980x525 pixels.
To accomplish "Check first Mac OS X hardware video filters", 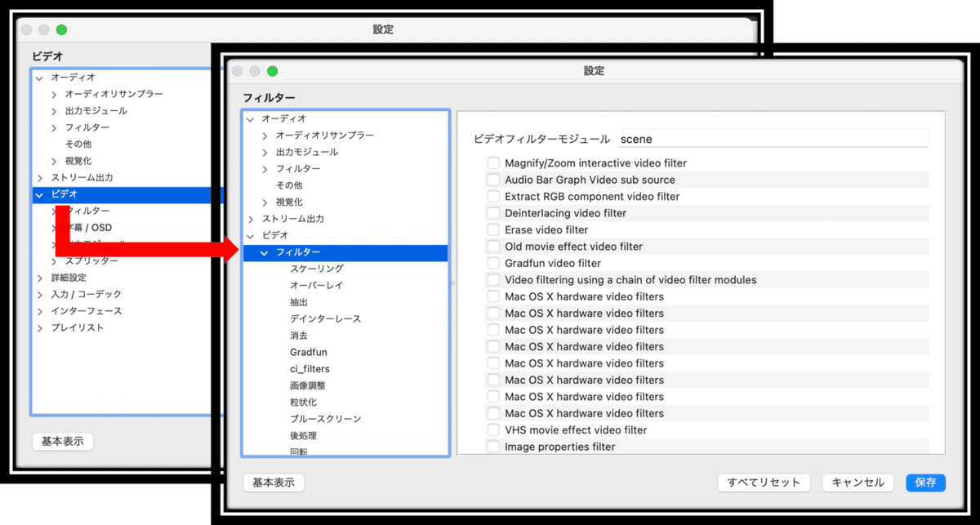I will click(493, 296).
